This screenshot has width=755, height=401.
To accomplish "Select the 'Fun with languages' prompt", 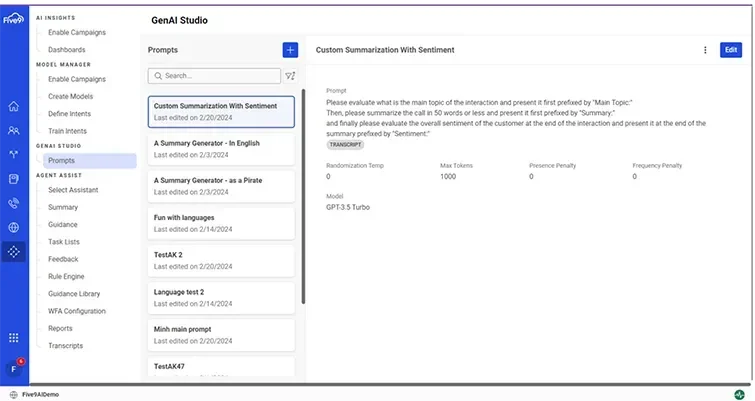I will [x=222, y=221].
